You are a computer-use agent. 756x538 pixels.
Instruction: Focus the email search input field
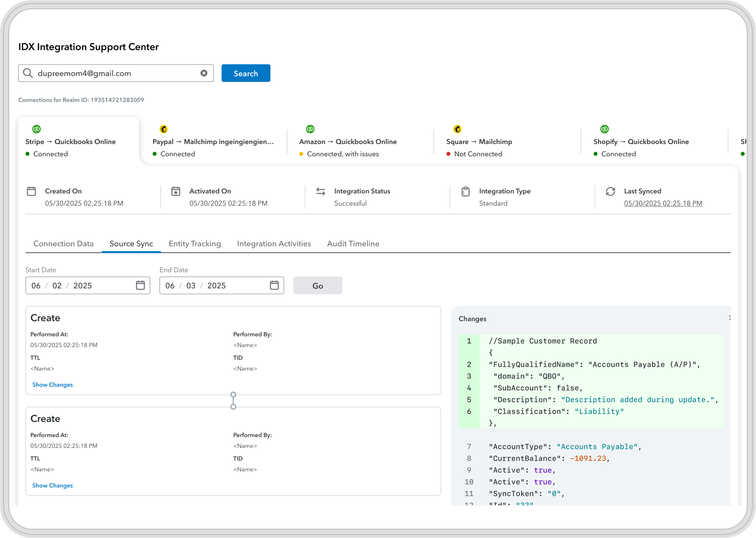pyautogui.click(x=116, y=73)
